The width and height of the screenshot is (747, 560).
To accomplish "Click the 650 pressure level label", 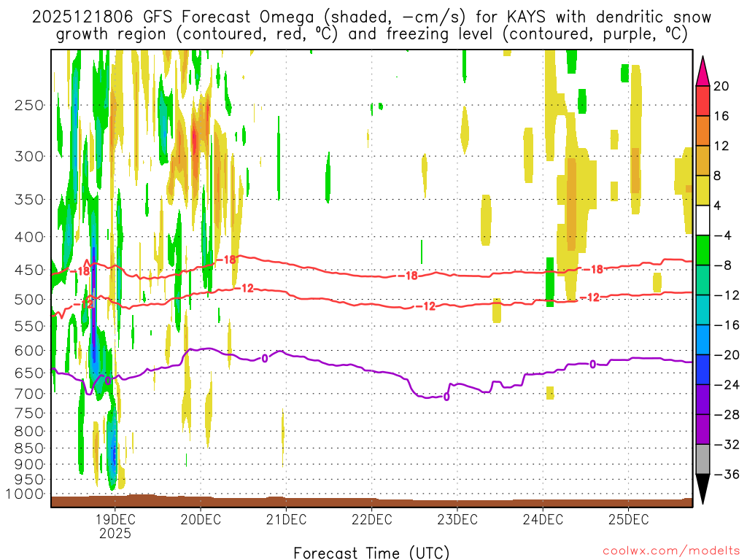I will pos(29,373).
